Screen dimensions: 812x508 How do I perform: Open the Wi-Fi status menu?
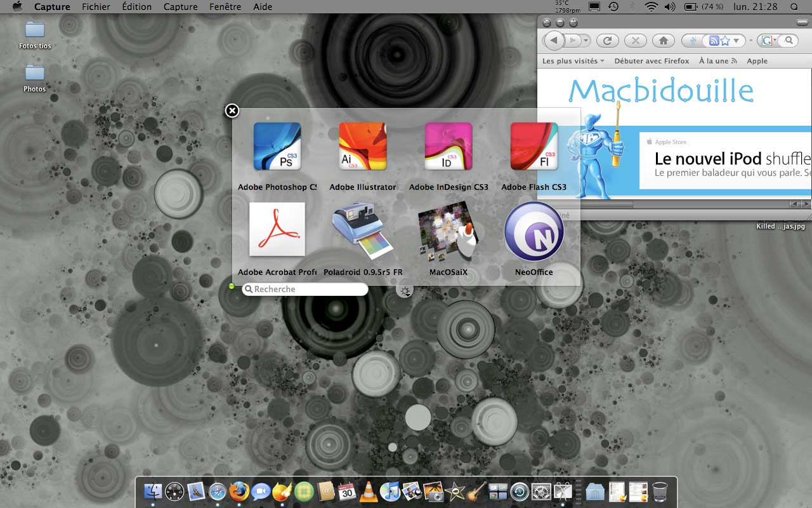(x=651, y=7)
